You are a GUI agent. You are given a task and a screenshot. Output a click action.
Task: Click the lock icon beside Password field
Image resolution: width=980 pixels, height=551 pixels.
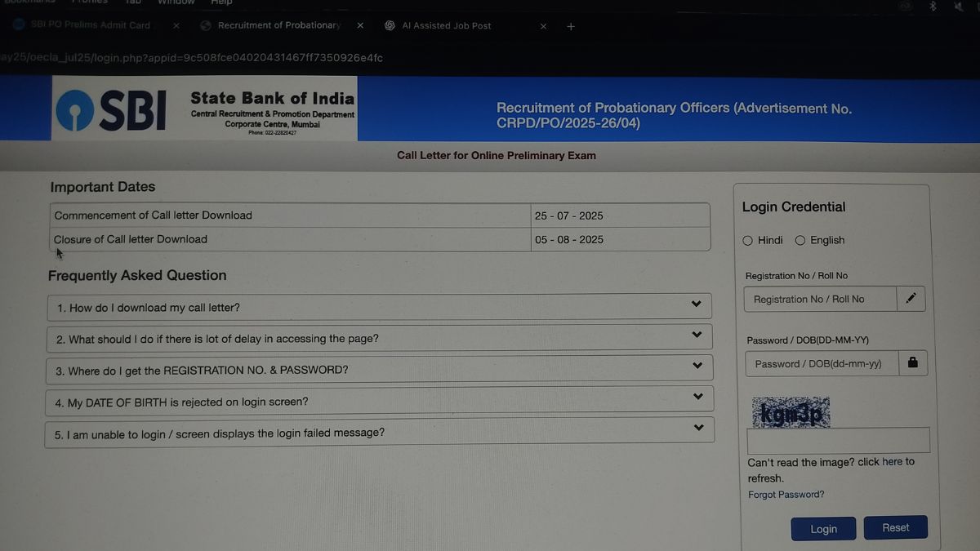click(x=913, y=363)
